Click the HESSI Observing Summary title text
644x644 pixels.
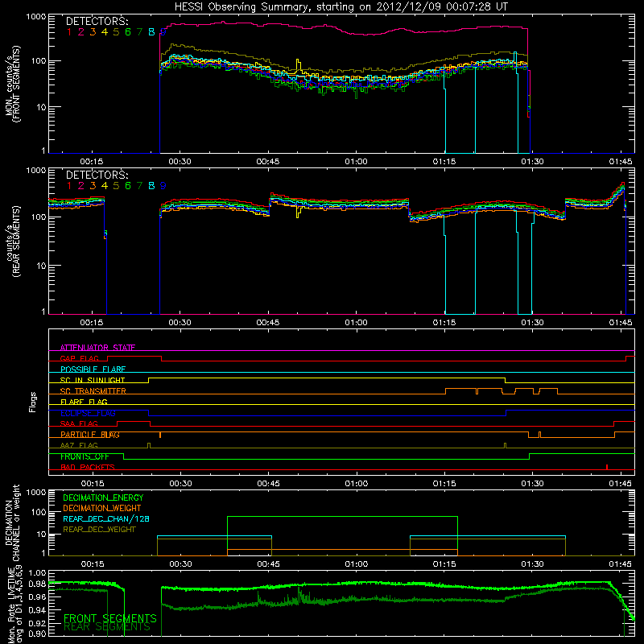coord(341,6)
